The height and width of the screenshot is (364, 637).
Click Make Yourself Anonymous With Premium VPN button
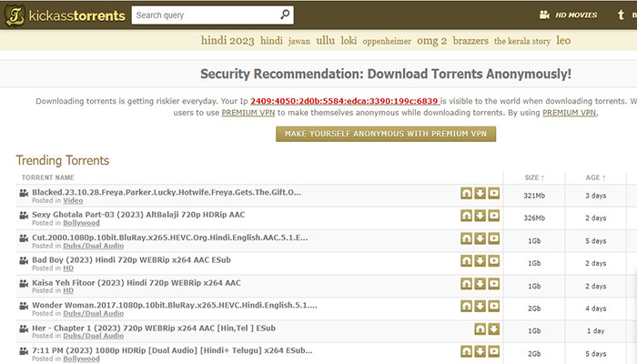[386, 134]
